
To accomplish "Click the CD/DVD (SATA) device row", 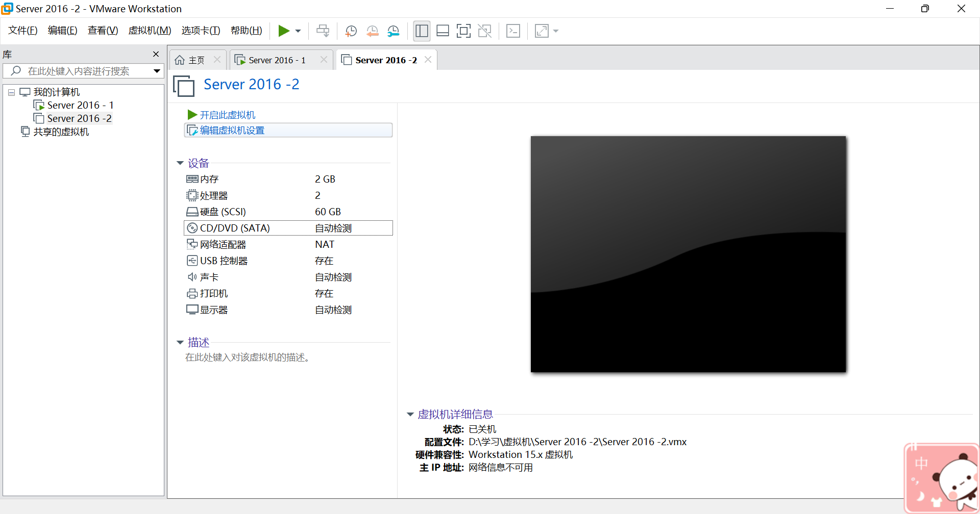I will coord(288,228).
